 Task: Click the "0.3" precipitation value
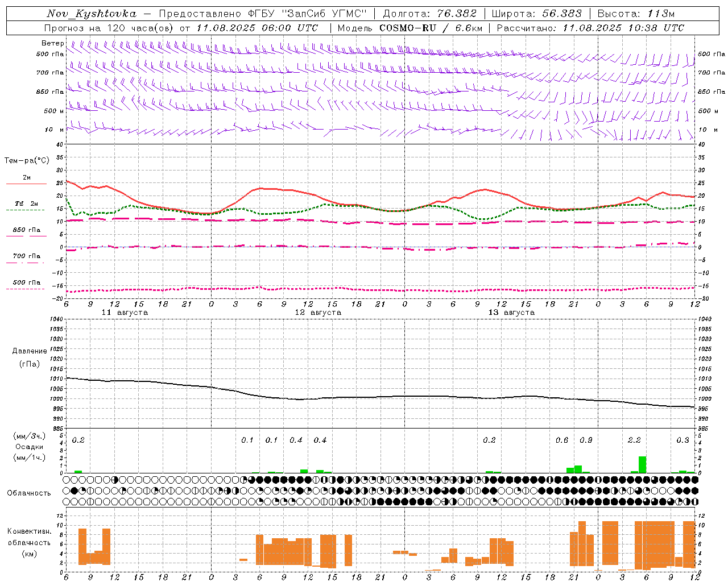click(682, 440)
